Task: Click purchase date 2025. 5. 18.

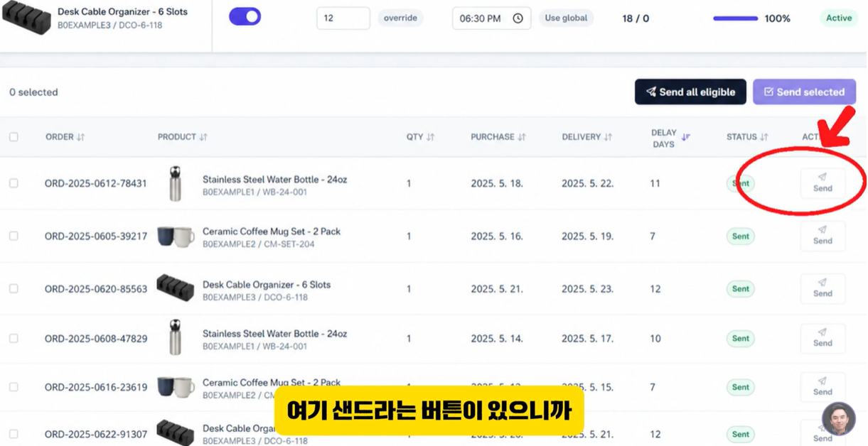Action: coord(496,183)
